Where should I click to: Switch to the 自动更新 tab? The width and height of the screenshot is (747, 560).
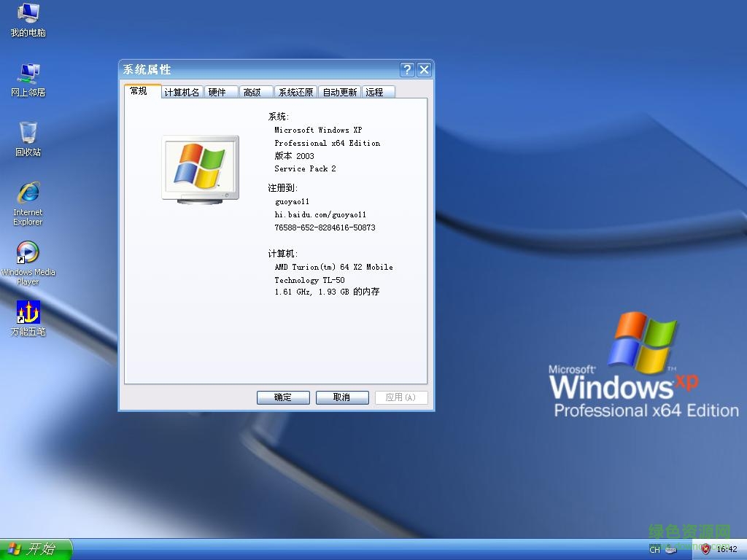click(339, 92)
